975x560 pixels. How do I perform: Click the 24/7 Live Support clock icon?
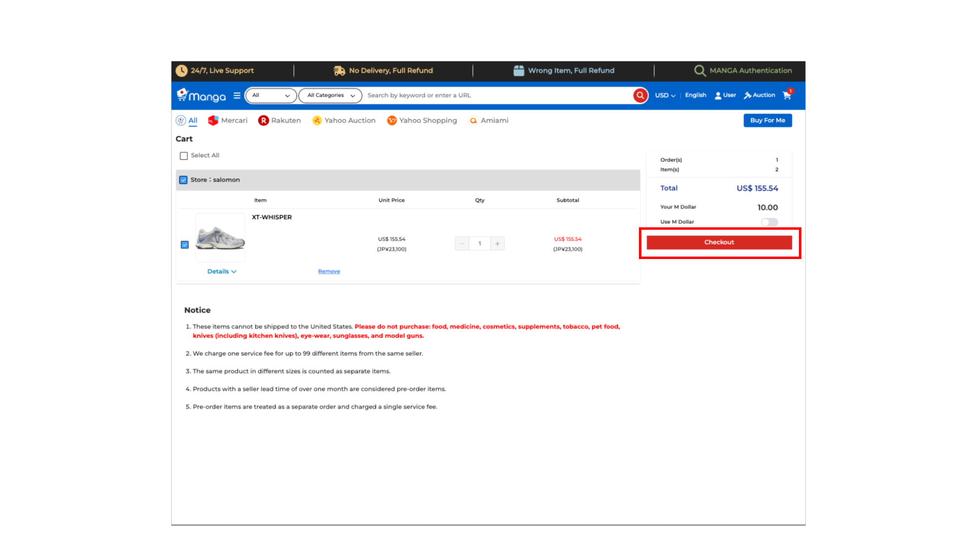(181, 71)
